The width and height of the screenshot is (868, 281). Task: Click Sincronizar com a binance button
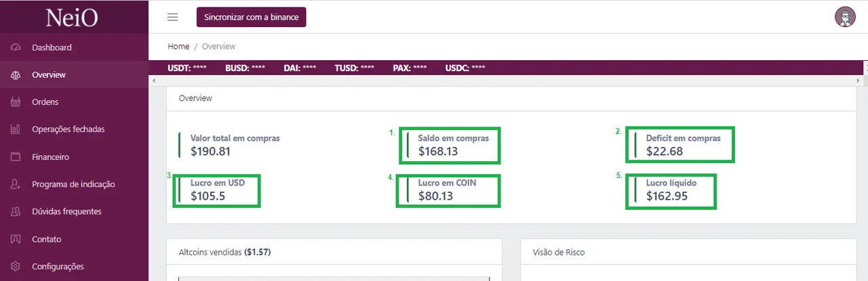(252, 17)
